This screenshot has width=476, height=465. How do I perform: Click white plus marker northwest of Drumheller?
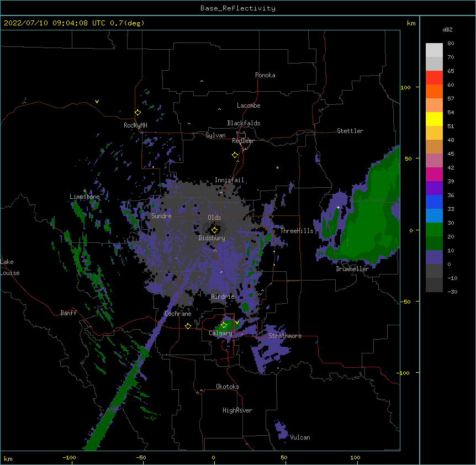338,207
